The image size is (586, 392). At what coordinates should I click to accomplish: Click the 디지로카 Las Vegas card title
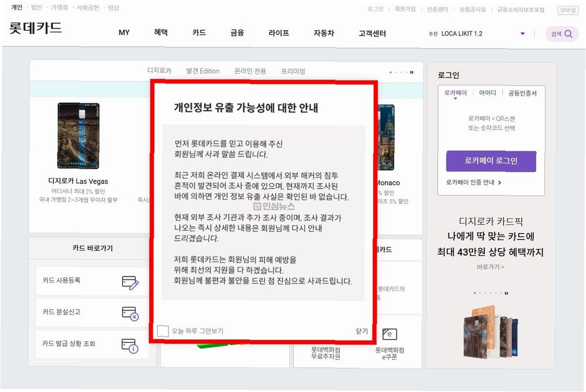click(x=78, y=181)
